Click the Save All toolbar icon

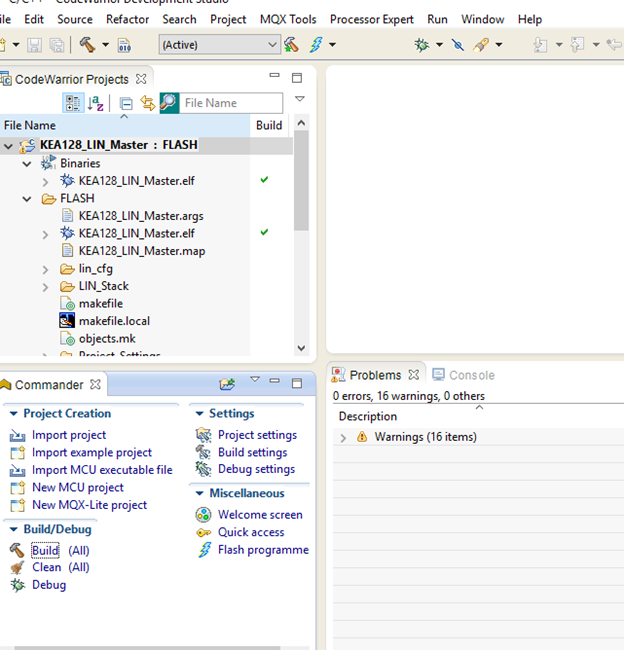click(57, 45)
